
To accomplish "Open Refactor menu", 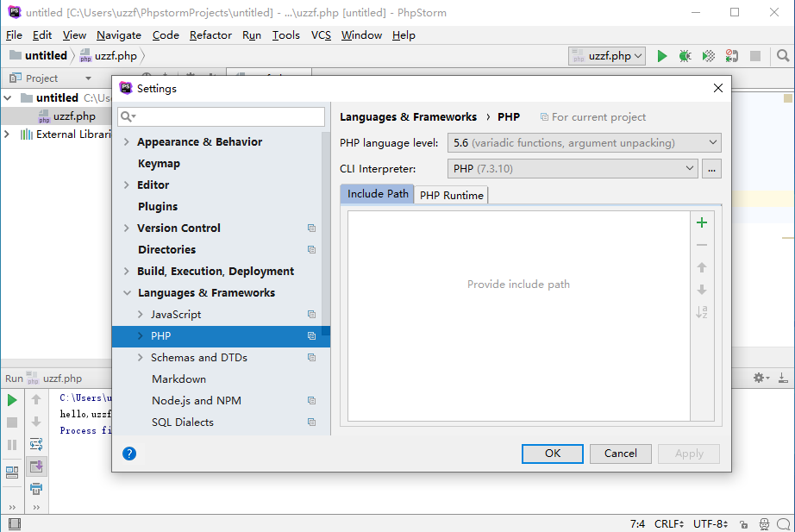I will [210, 35].
